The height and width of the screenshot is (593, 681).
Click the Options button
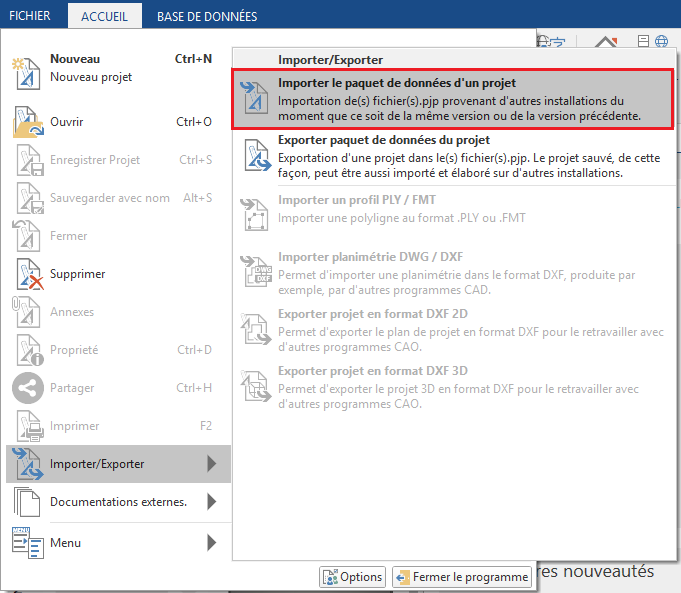tap(352, 577)
